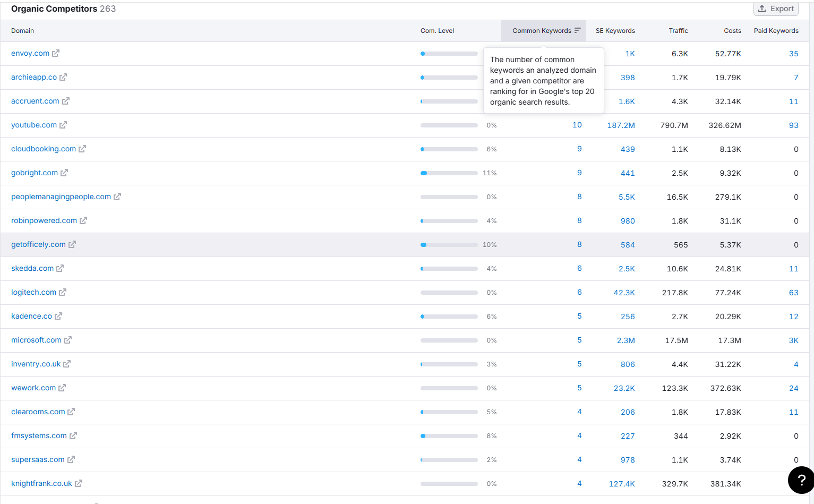The height and width of the screenshot is (504, 814).
Task: Sort by Com. Level column header
Action: (437, 31)
